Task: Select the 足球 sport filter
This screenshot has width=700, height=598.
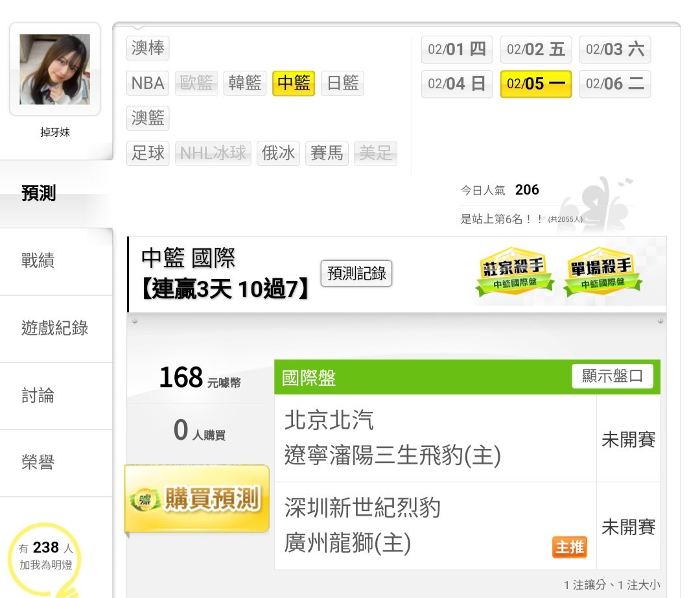Action: (148, 153)
